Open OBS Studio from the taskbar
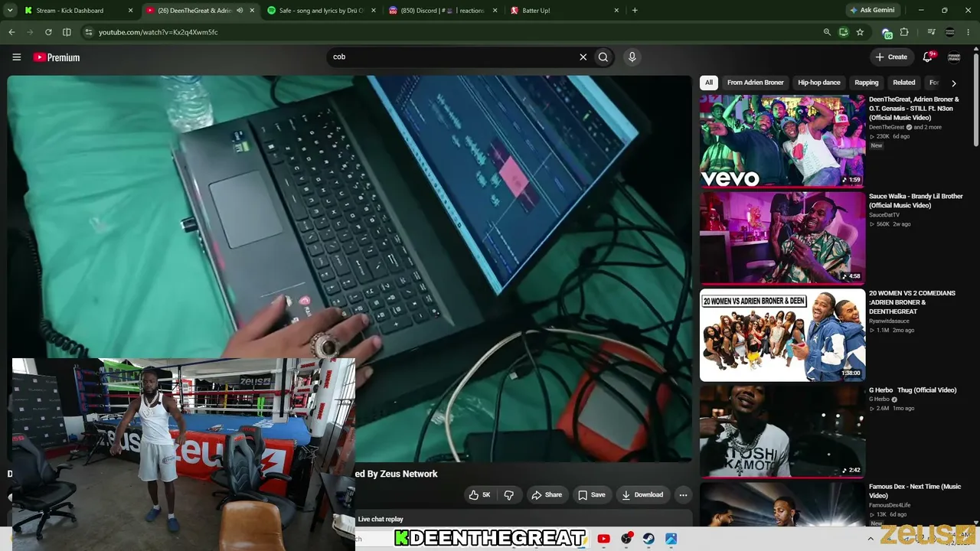Screen dimensions: 980x551 pyautogui.click(x=626, y=539)
